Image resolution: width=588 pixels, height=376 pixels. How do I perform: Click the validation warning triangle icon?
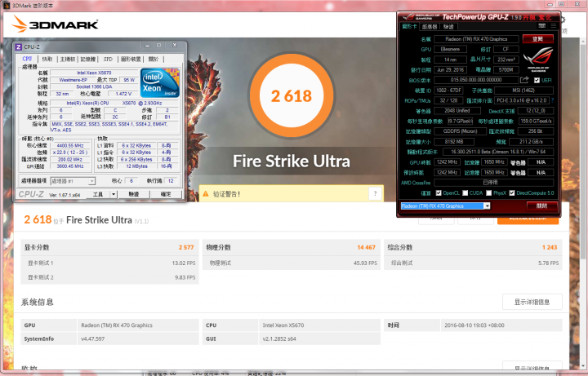click(206, 193)
